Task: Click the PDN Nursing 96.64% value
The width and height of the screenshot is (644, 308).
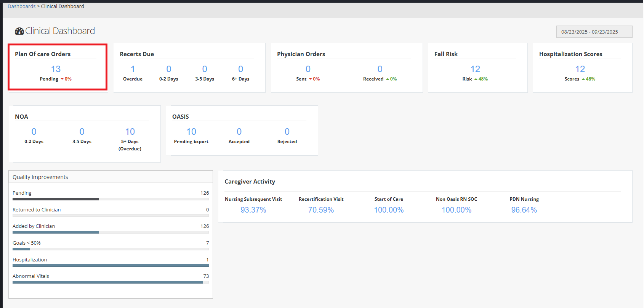Action: 524,210
